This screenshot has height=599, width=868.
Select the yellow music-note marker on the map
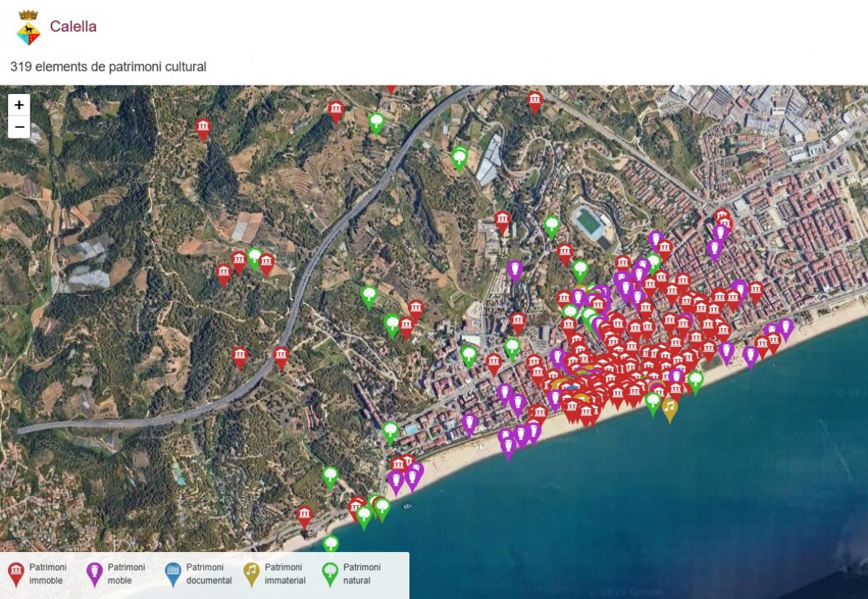pos(670,409)
